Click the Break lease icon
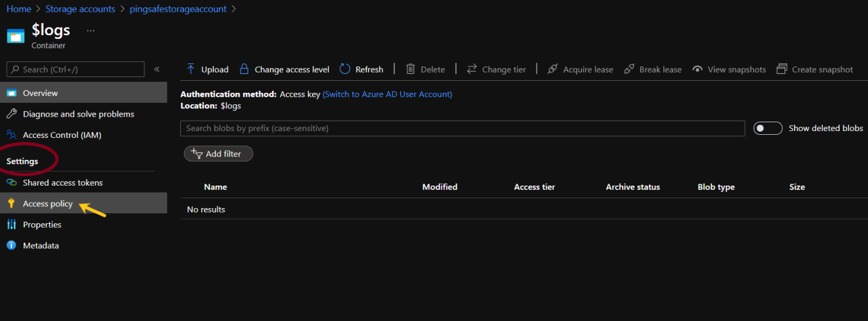 click(x=629, y=69)
